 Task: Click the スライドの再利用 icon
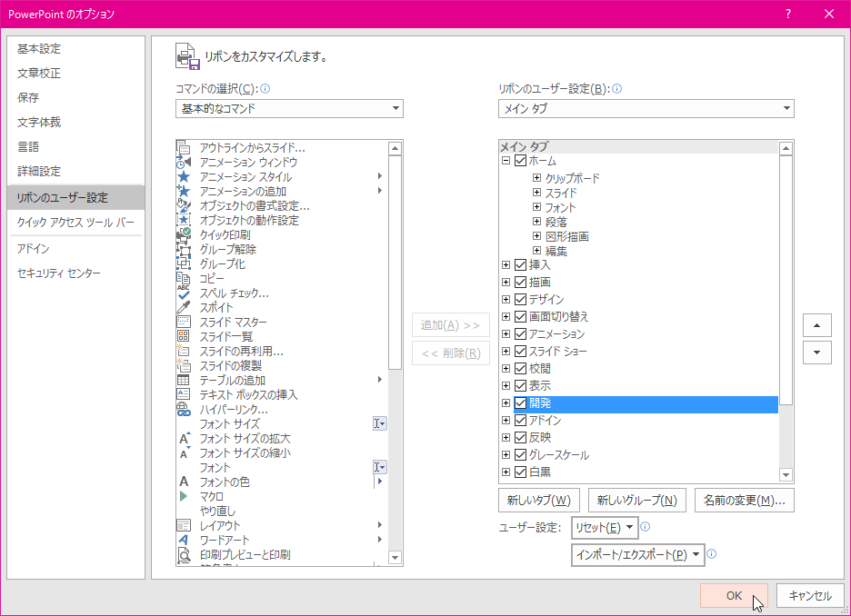[x=184, y=351]
